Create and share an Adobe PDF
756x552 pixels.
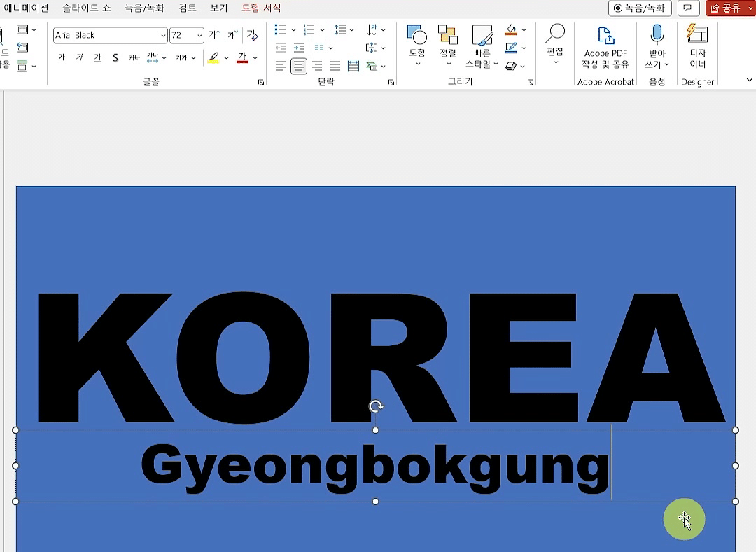tap(605, 48)
